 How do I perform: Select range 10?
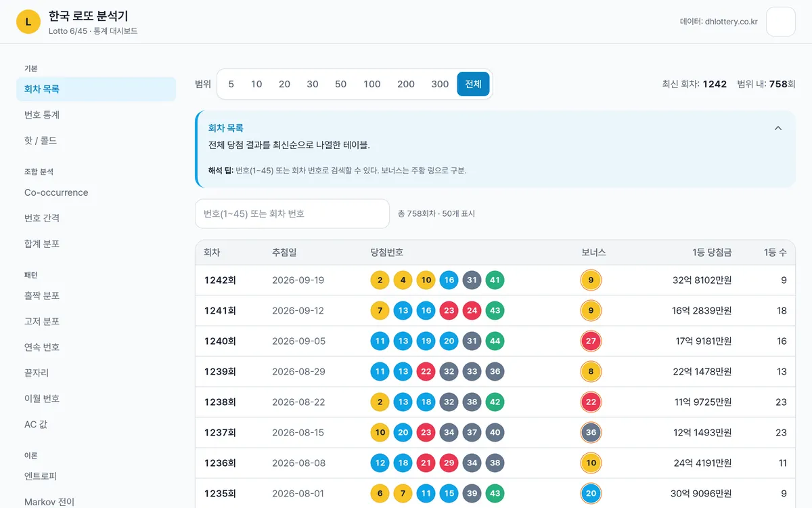pyautogui.click(x=256, y=84)
